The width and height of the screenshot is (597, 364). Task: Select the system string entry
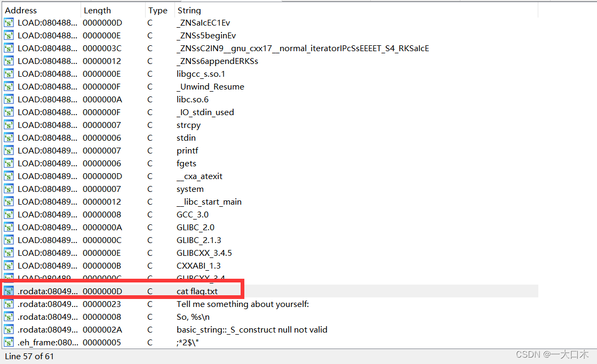pyautogui.click(x=190, y=189)
